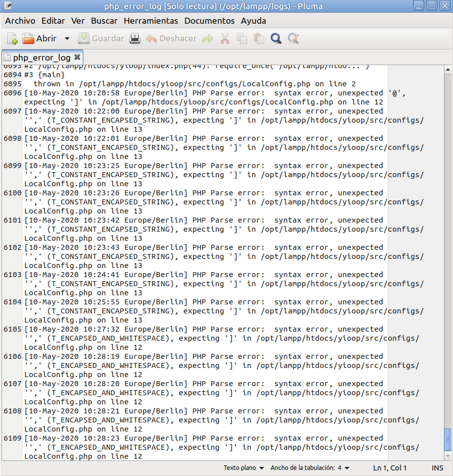The width and height of the screenshot is (453, 476).
Task: Open the search magnifier tool
Action: [276, 38]
